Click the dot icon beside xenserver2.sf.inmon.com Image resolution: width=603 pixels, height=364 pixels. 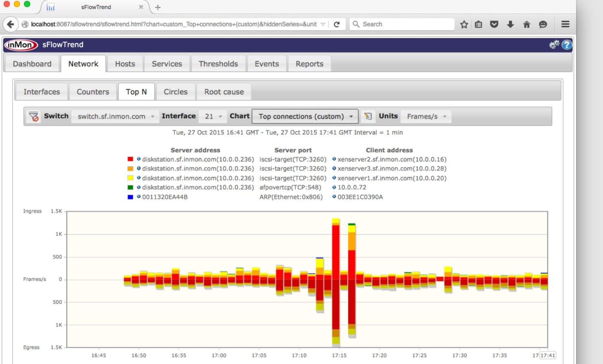pos(334,159)
